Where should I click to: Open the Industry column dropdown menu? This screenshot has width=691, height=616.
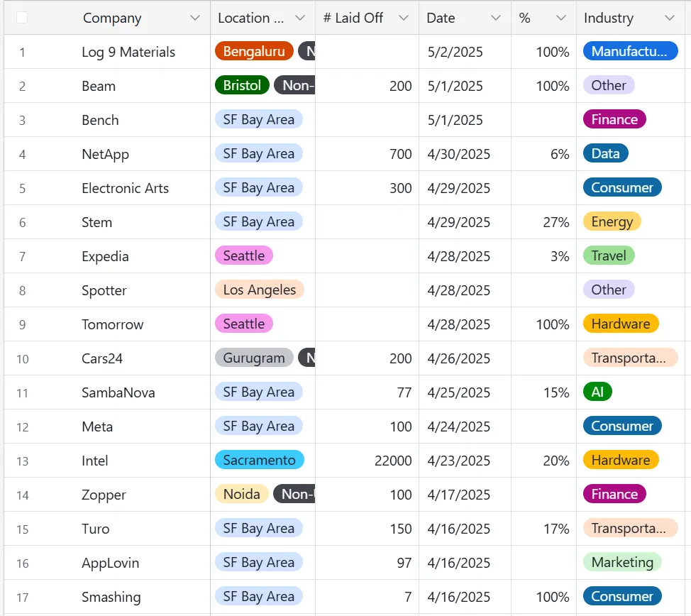point(668,18)
